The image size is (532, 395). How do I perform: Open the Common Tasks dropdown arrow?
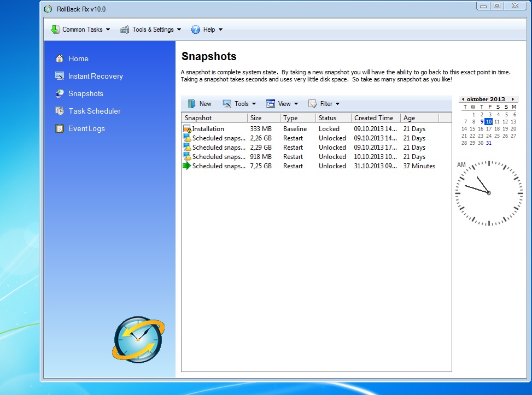point(108,30)
